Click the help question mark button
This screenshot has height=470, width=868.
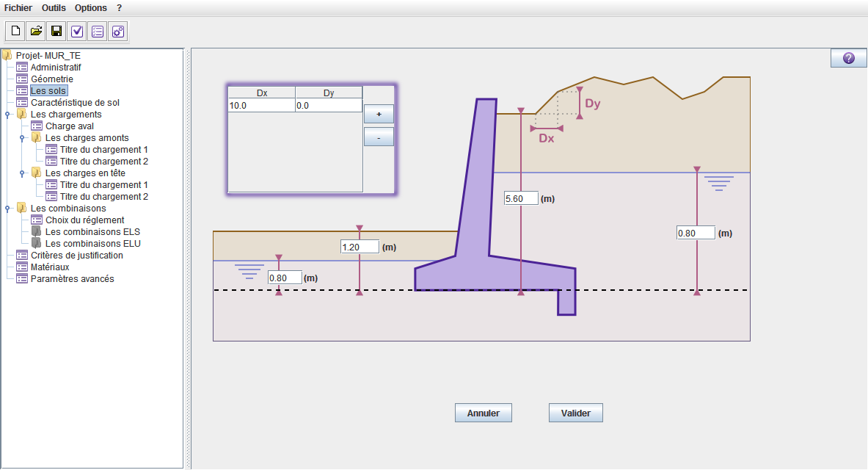[849, 58]
